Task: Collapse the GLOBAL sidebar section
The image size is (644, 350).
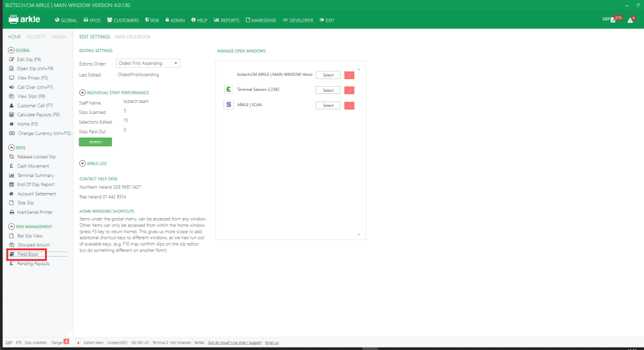Action: pos(11,50)
